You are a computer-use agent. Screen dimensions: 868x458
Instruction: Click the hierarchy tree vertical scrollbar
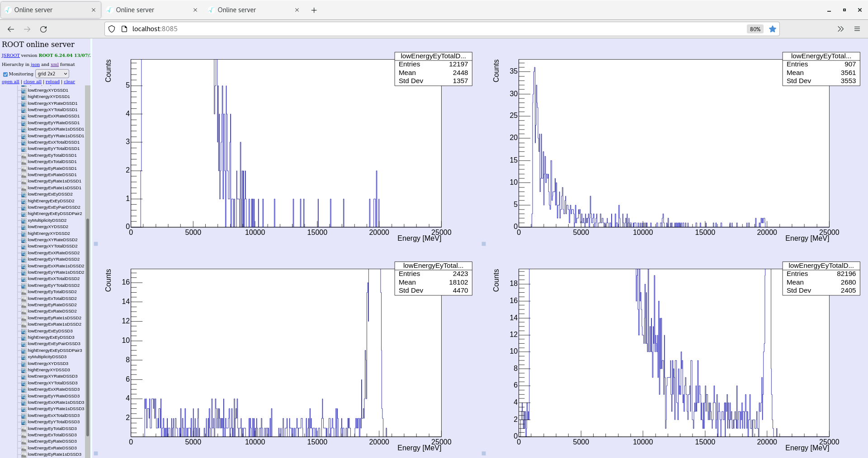coord(88,316)
